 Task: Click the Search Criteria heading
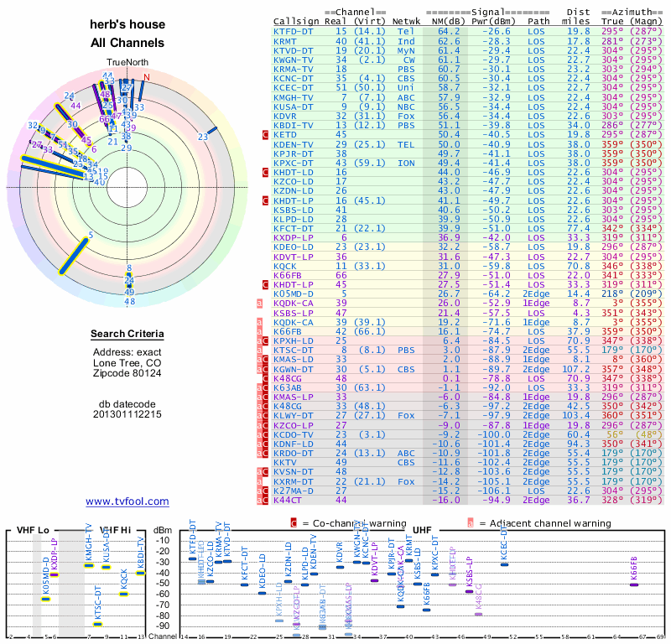pyautogui.click(x=127, y=334)
